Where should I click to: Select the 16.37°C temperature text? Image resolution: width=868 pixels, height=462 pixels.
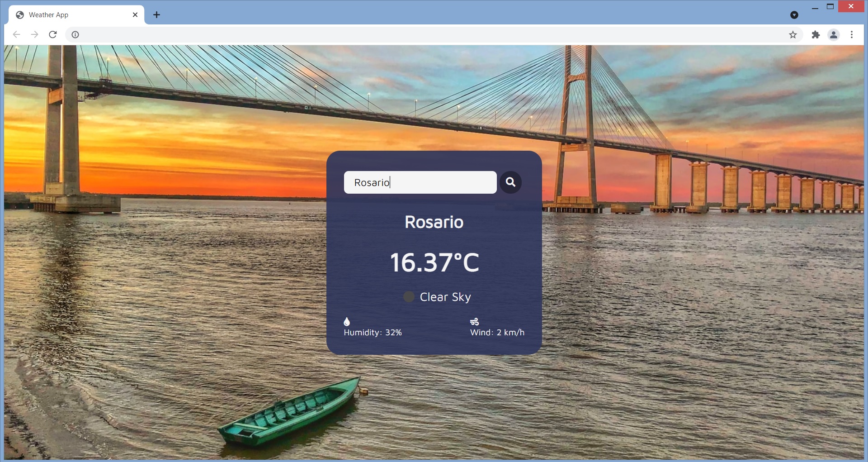pos(434,262)
